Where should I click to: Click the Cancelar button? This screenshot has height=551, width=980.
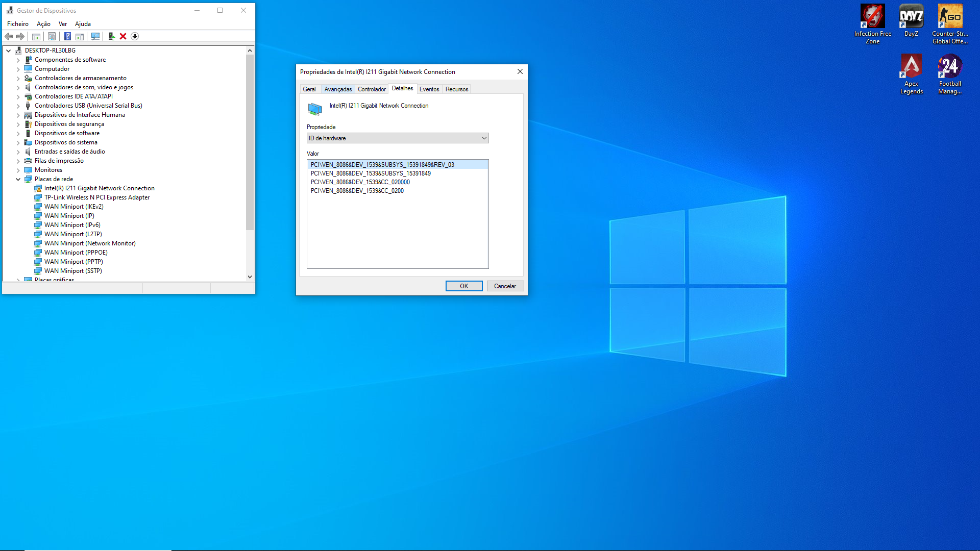505,286
